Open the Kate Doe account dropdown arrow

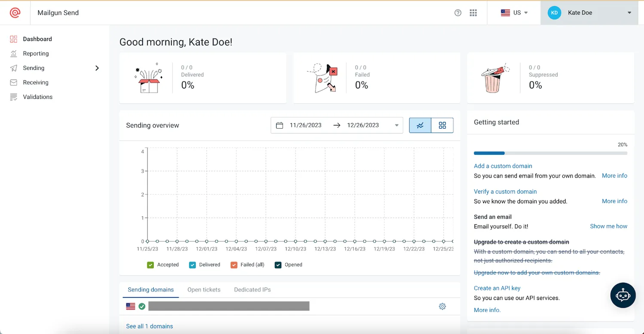(629, 13)
